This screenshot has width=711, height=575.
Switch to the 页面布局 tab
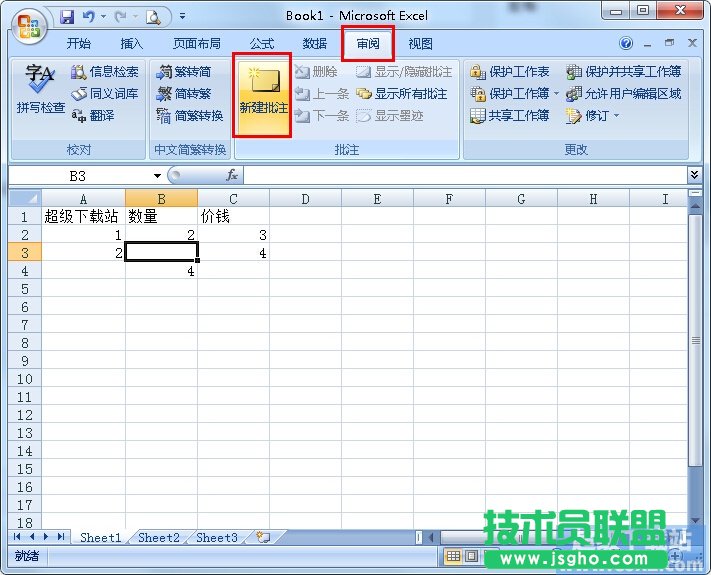(x=197, y=44)
